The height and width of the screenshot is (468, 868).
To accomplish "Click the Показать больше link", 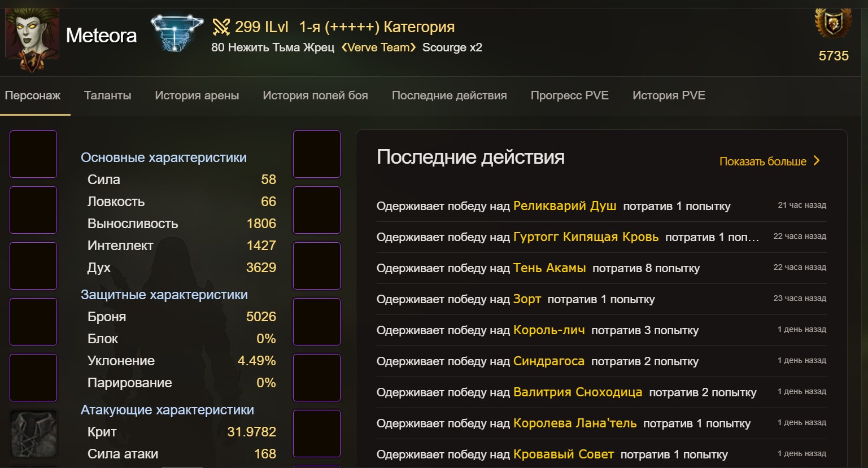I will (x=763, y=161).
